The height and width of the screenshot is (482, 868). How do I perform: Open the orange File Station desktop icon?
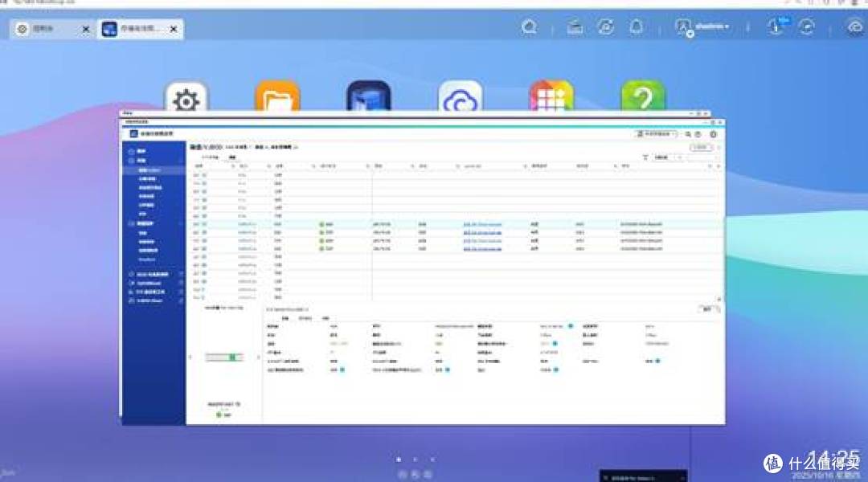click(x=277, y=97)
